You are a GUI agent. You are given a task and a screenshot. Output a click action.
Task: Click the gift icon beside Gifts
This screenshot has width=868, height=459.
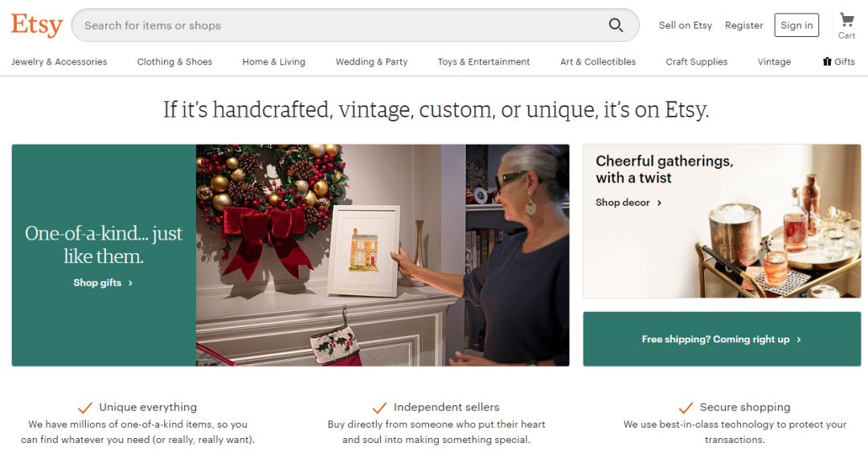tap(827, 61)
